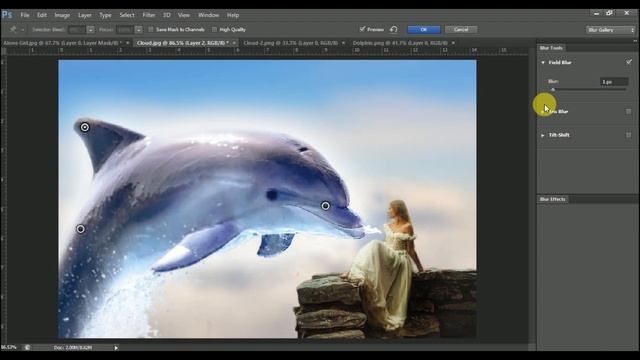Uncheck the Field Blur checkbox
This screenshot has width=640, height=360.
(629, 62)
